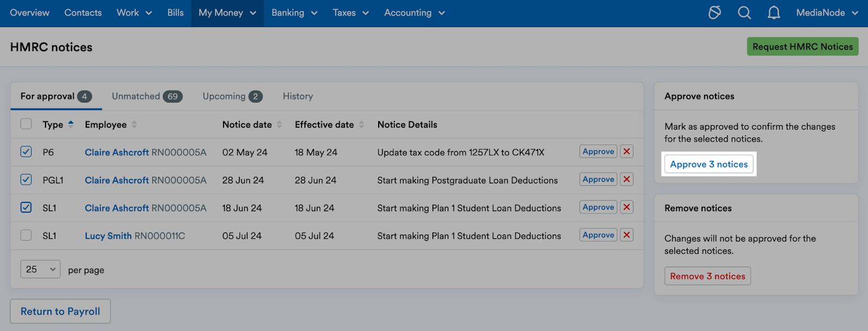This screenshot has width=868, height=331.
Task: Remove the P6 notice with red X
Action: [627, 151]
